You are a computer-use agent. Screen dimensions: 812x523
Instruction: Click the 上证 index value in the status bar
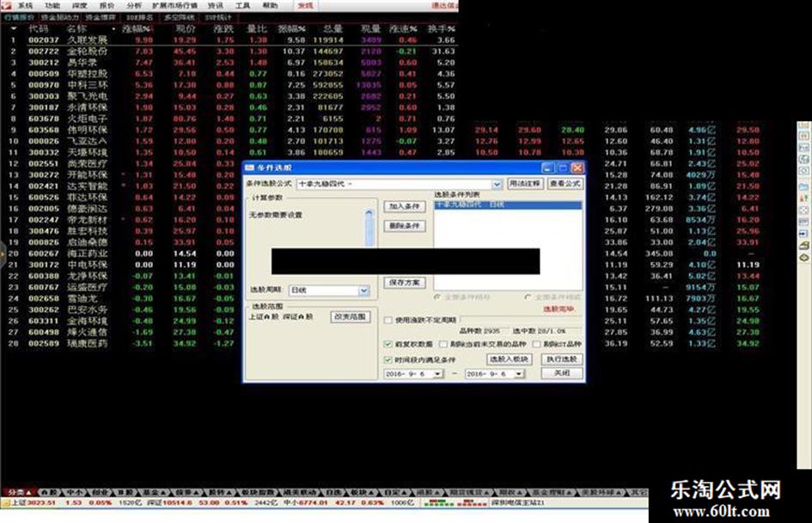pyautogui.click(x=41, y=502)
